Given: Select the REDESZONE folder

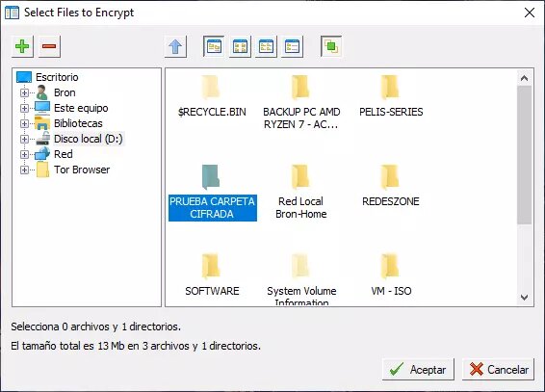Looking at the screenshot, I should (x=390, y=187).
